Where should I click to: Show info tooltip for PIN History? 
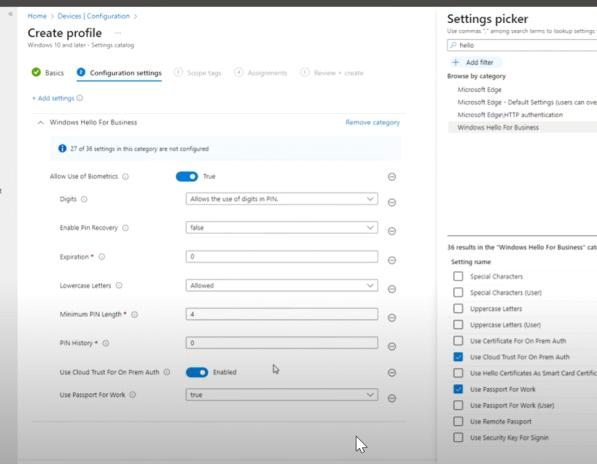point(106,343)
